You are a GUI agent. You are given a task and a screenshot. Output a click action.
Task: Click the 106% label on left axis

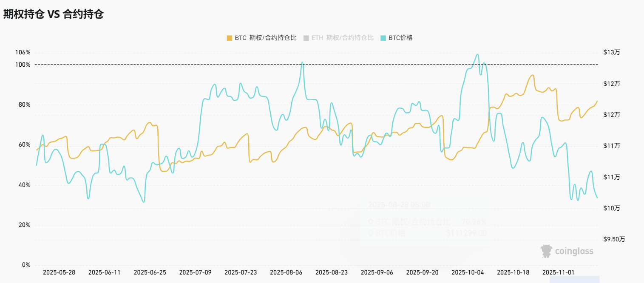point(23,52)
